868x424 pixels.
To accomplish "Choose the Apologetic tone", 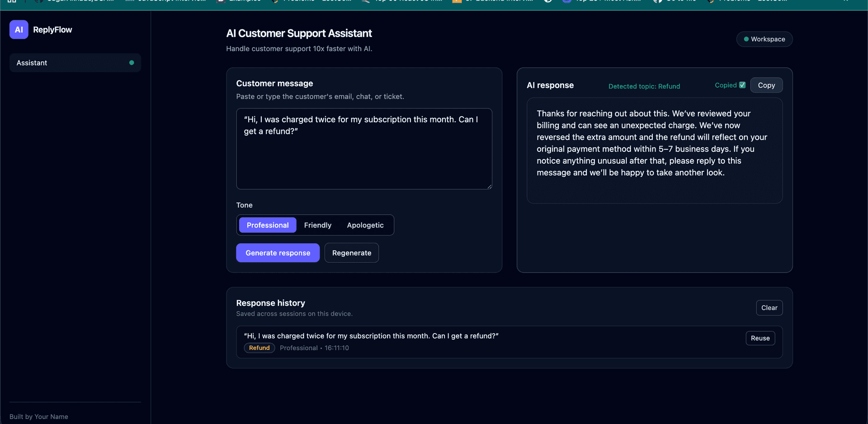I will (365, 225).
